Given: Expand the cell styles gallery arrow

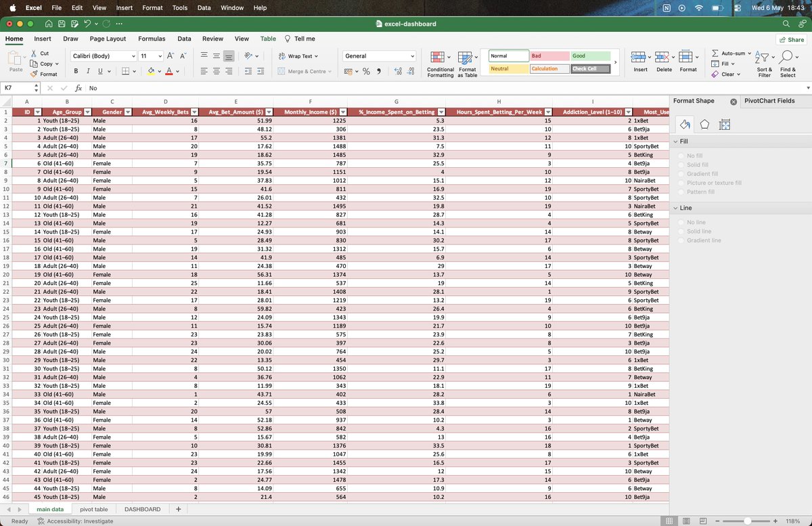Looking at the screenshot, I should tap(615, 62).
